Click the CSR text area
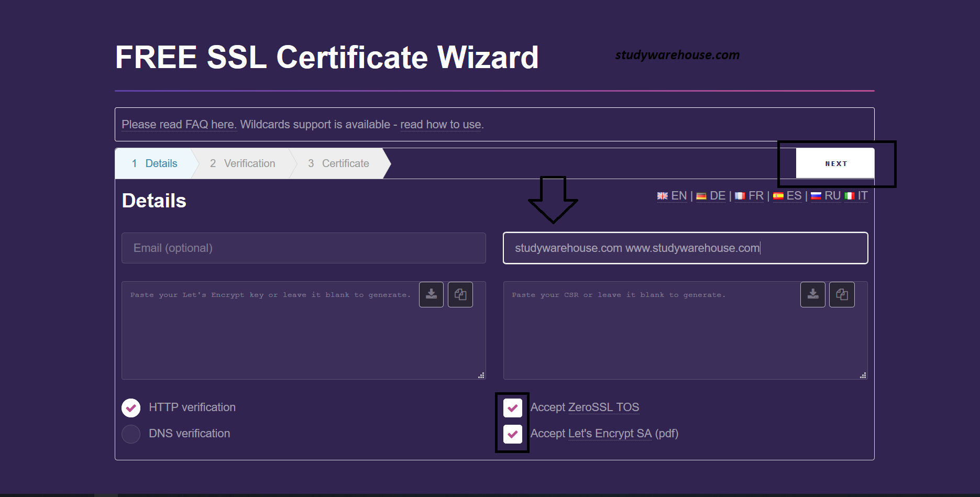This screenshot has width=980, height=497. click(686, 330)
